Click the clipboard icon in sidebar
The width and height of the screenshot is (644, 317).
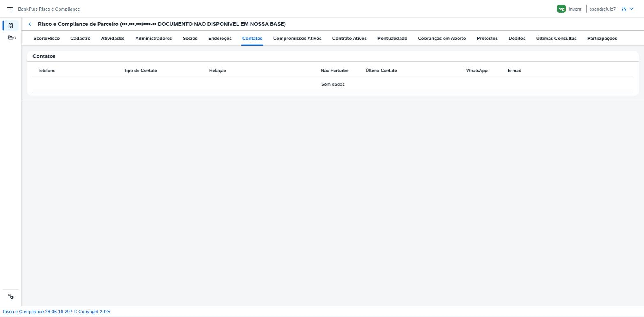(11, 25)
